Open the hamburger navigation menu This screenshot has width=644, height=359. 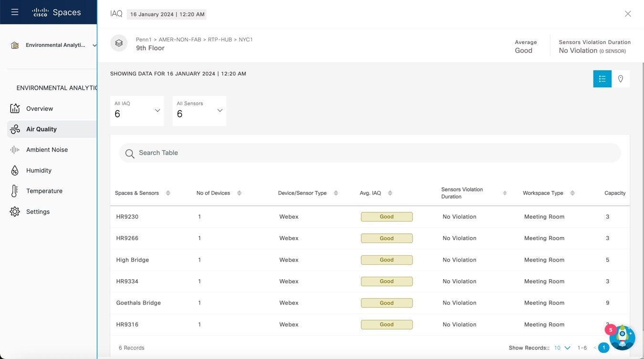click(15, 12)
